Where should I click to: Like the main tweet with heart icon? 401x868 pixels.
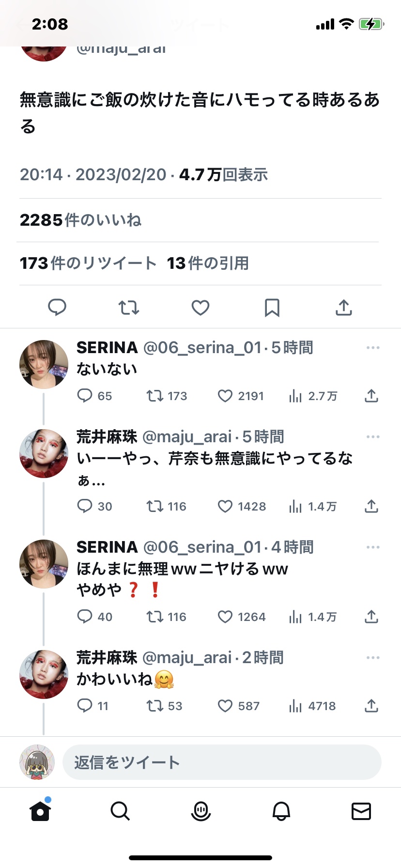200,308
